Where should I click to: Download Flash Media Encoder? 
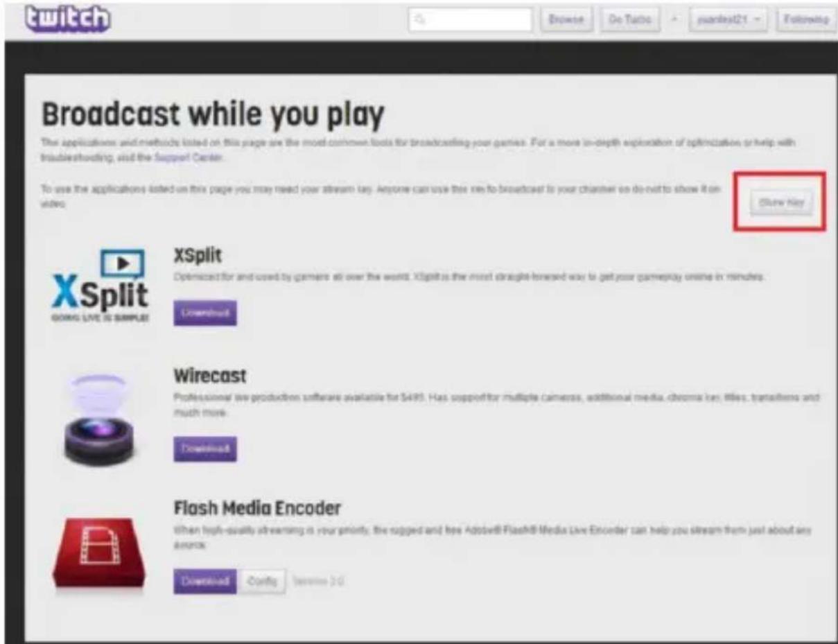click(204, 582)
